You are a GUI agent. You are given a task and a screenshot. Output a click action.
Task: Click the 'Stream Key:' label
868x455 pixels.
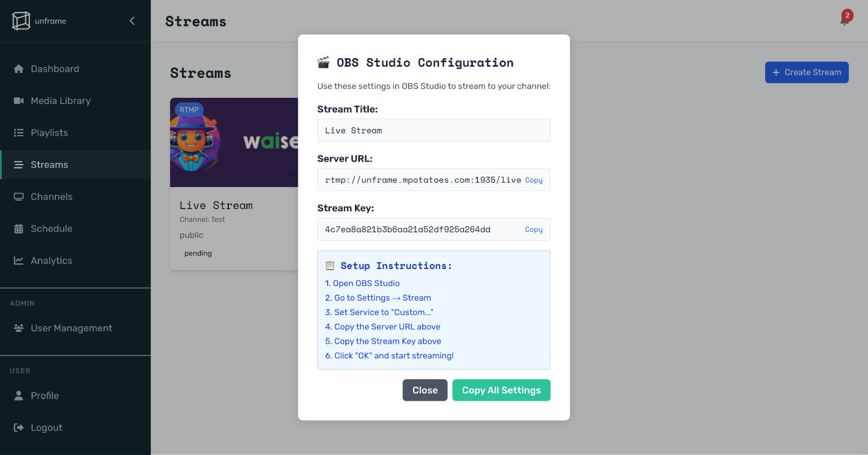[346, 208]
